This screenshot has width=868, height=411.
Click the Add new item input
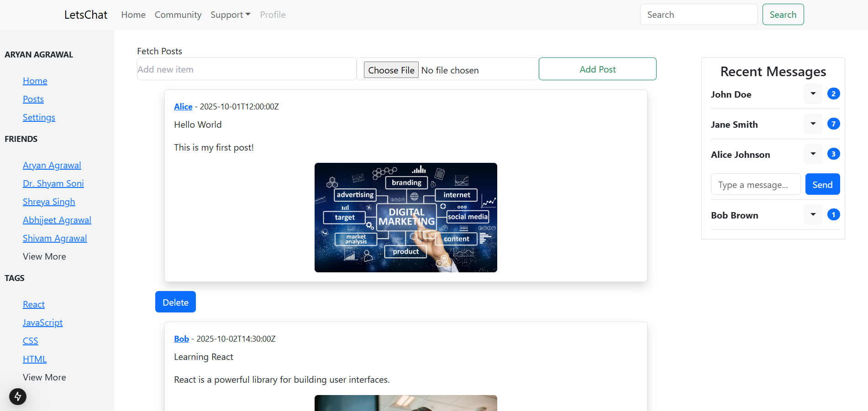[247, 69]
